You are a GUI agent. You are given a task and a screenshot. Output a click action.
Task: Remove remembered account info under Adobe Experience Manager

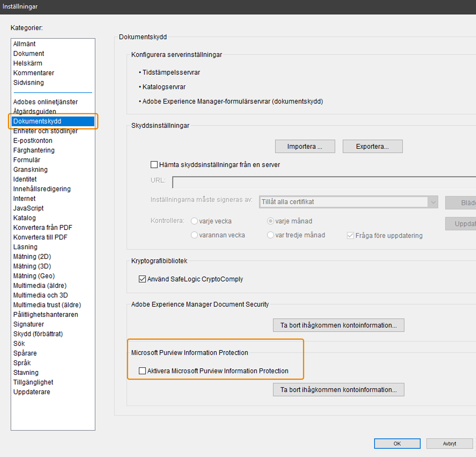[x=338, y=325]
